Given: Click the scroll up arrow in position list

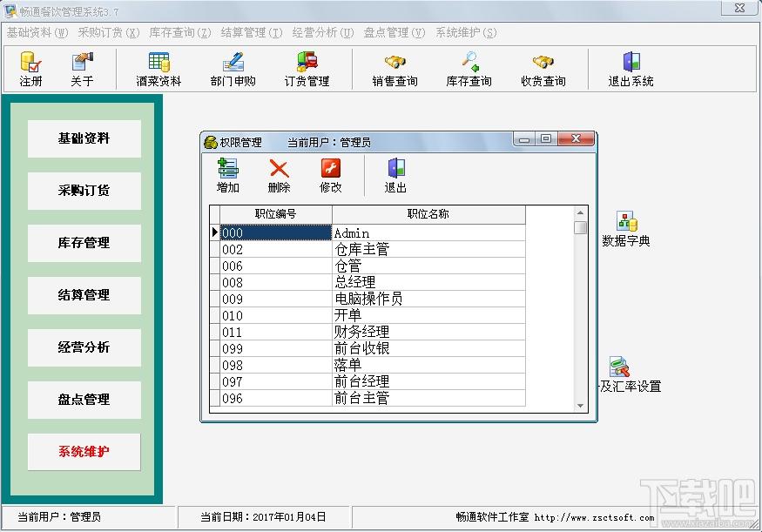Looking at the screenshot, I should 580,212.
